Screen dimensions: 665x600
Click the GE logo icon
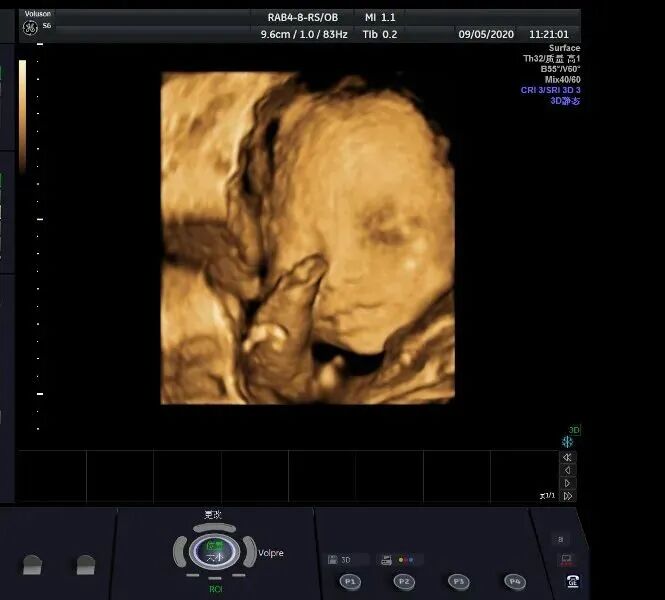point(30,28)
